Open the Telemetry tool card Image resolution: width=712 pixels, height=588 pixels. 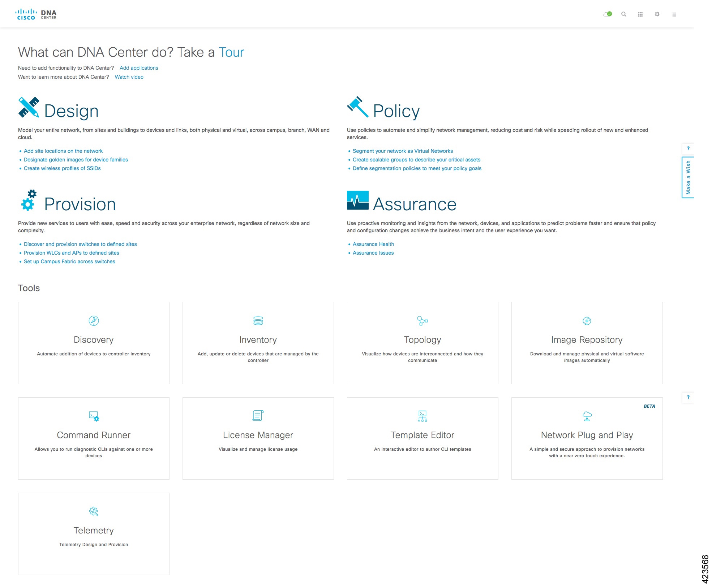tap(94, 534)
